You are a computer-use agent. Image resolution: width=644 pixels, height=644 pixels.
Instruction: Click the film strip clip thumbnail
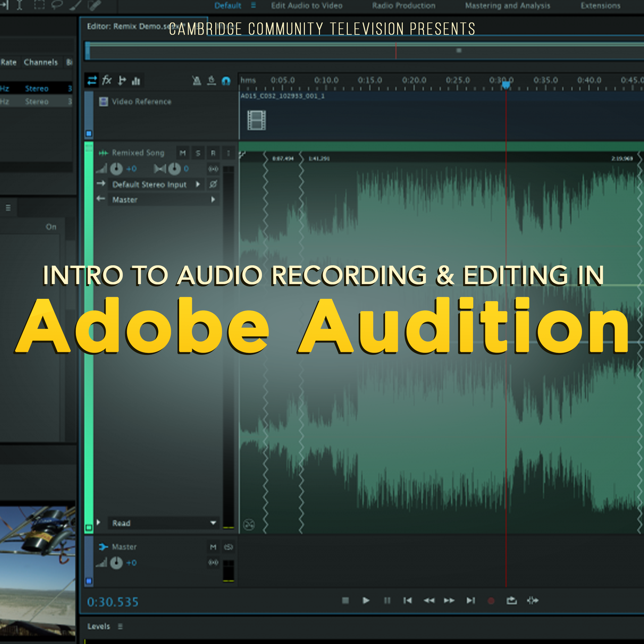point(257,120)
